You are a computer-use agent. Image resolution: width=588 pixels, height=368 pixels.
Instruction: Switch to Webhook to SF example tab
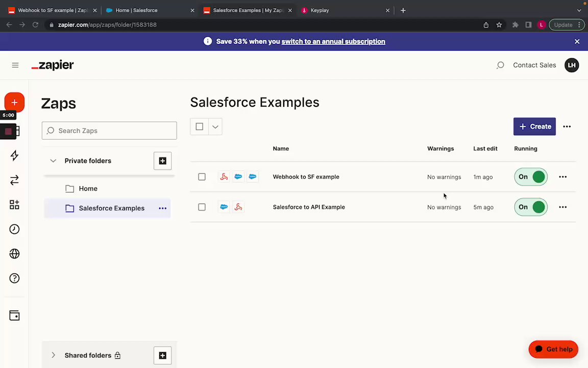click(53, 11)
